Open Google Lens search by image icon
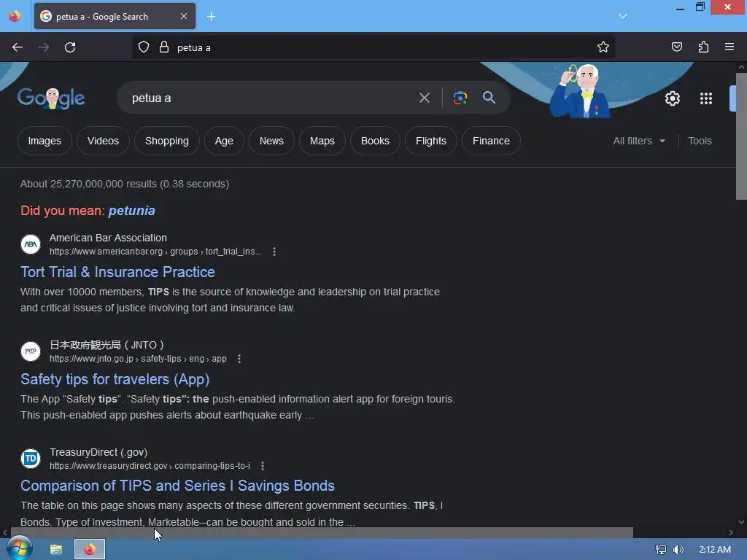This screenshot has width=747, height=560. 460,98
